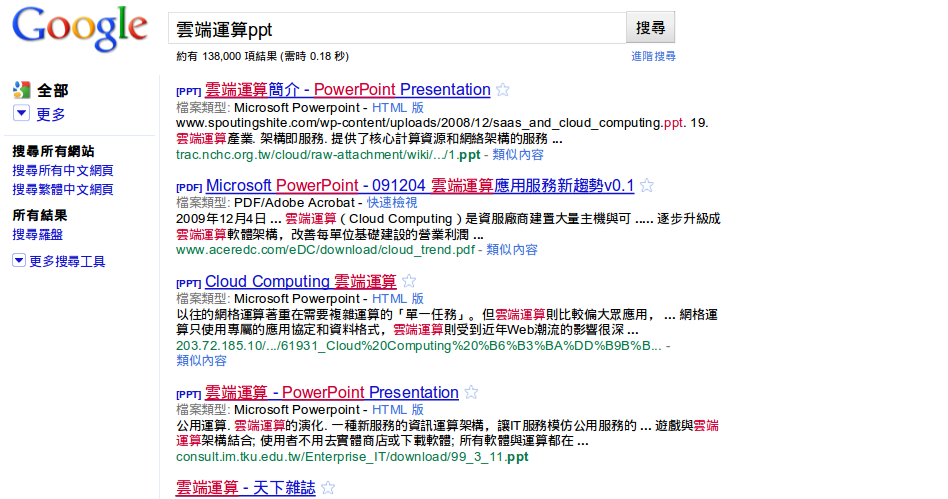Open Microsoft PowerPoint - 091204 result title
The image size is (948, 499).
(420, 186)
